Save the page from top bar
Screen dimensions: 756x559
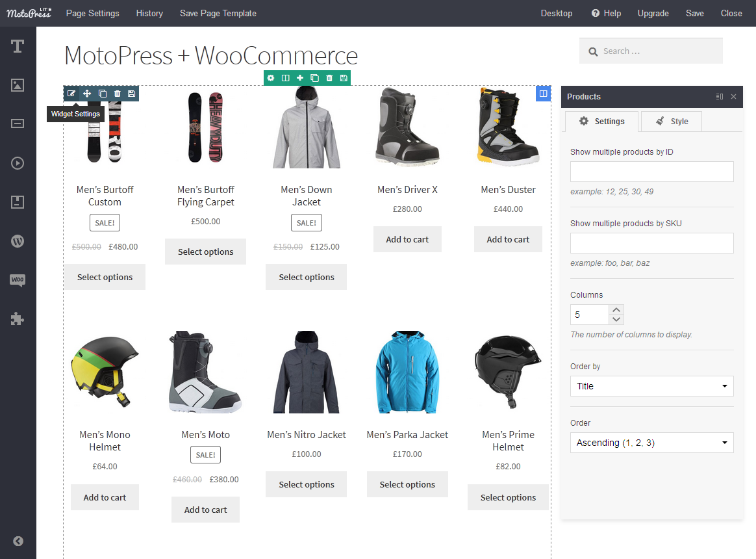coord(695,13)
